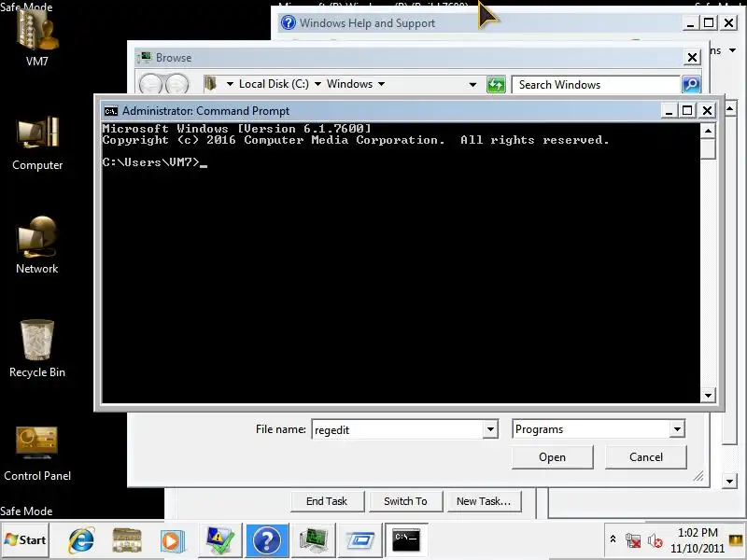
Task: Open the Recycle Bin desktop icon
Action: 37,348
